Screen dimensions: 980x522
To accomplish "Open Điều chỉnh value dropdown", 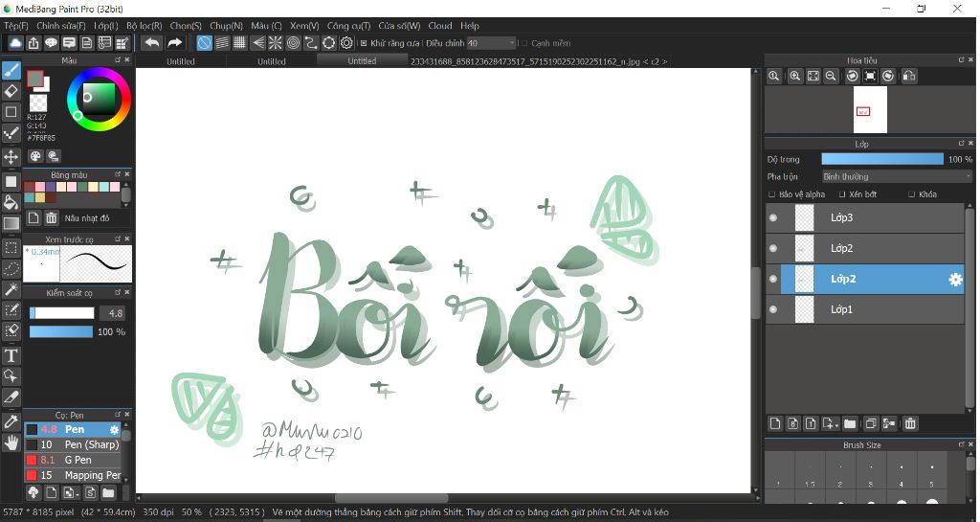I will click(x=491, y=43).
